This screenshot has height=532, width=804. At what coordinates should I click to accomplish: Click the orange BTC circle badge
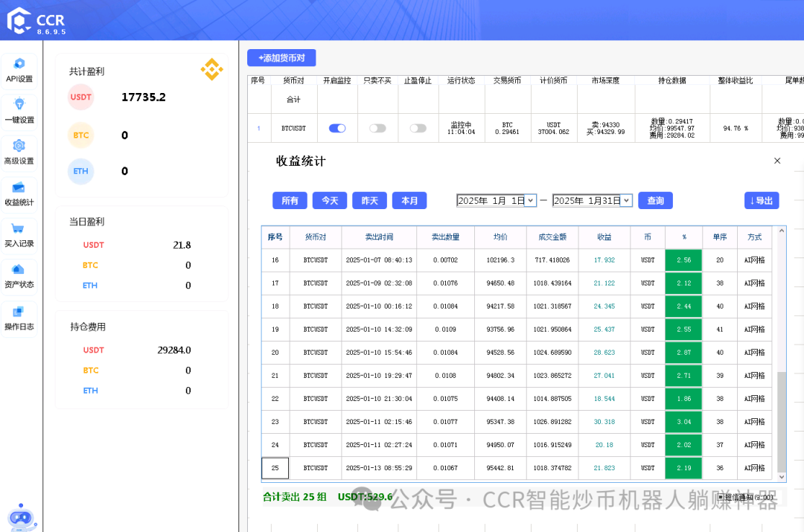click(81, 135)
